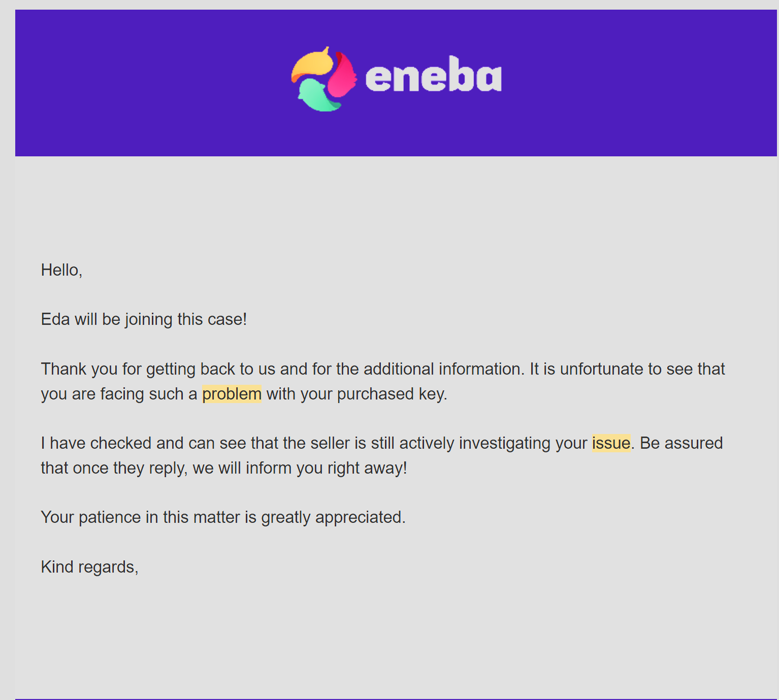The height and width of the screenshot is (700, 779).
Task: Click the highlighted word "problem"
Action: click(x=232, y=394)
